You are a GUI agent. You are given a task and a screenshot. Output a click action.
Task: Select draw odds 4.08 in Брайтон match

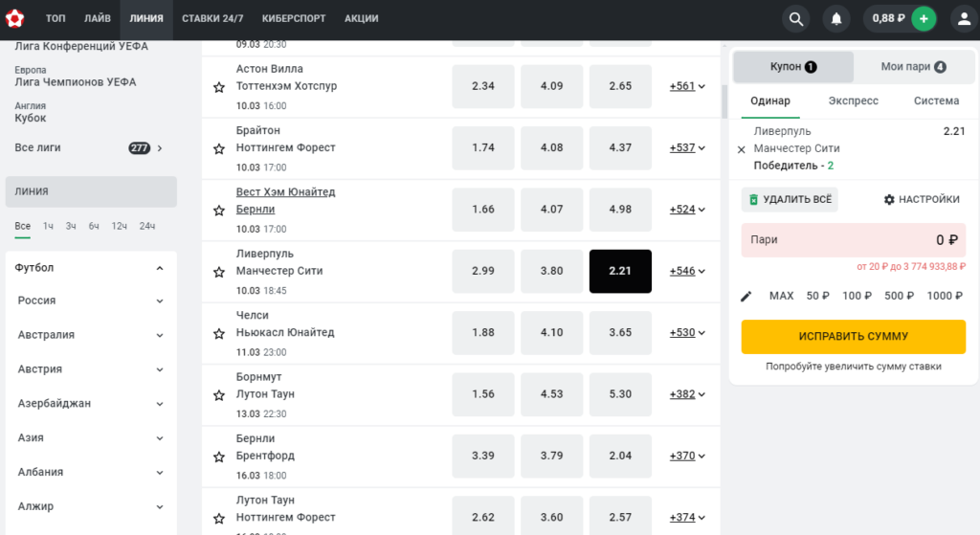tap(552, 148)
